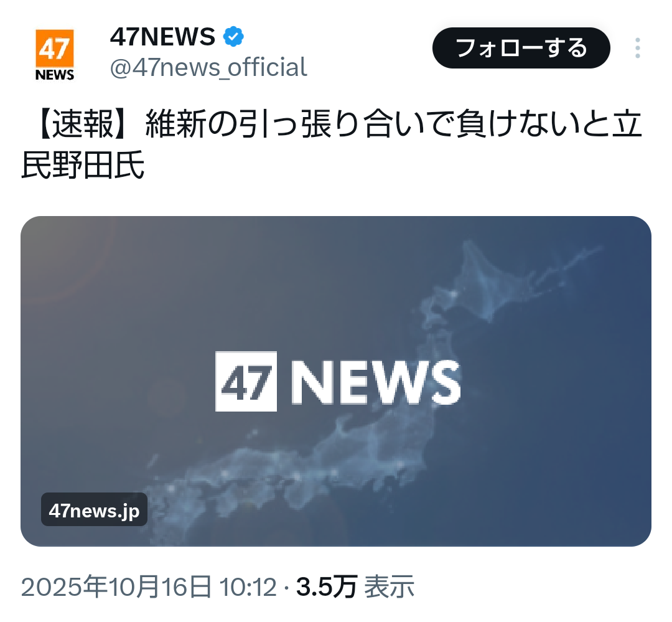
Task: Click the 10:12 post time
Action: tap(248, 587)
